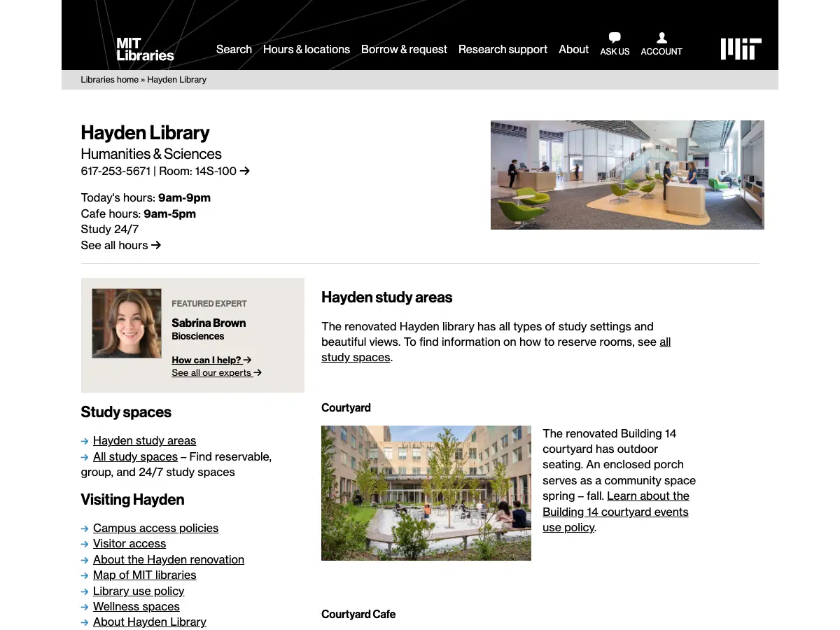Viewport: 840px width, 630px height.
Task: Click the arrow after See all our experts
Action: (258, 372)
